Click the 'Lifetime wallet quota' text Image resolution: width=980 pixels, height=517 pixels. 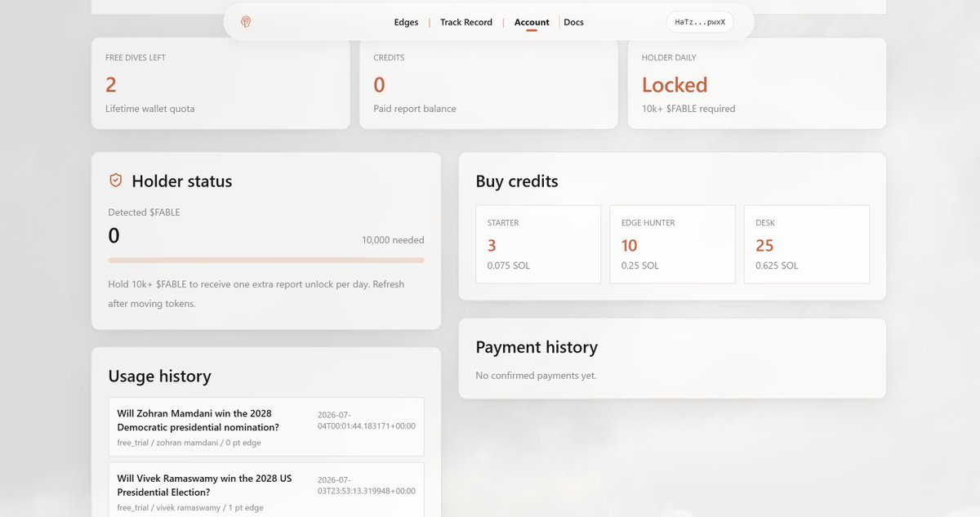[x=149, y=109]
